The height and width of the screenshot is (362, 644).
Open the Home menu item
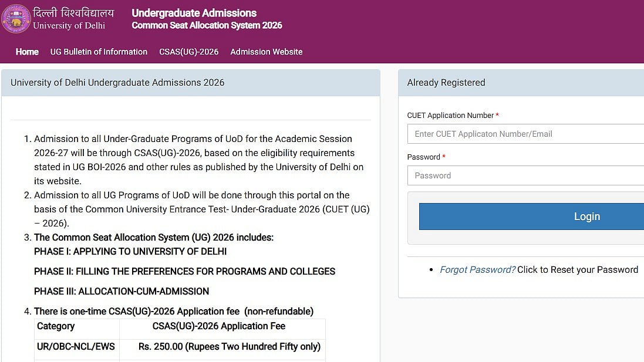tap(27, 52)
